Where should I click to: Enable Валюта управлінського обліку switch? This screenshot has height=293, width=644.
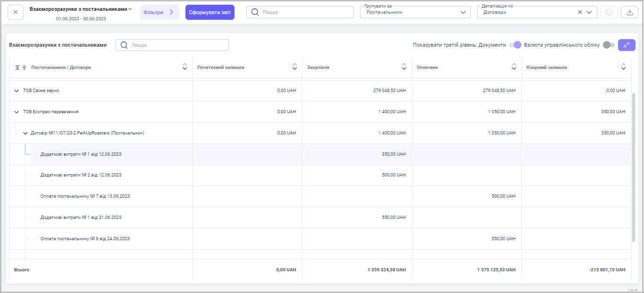609,45
